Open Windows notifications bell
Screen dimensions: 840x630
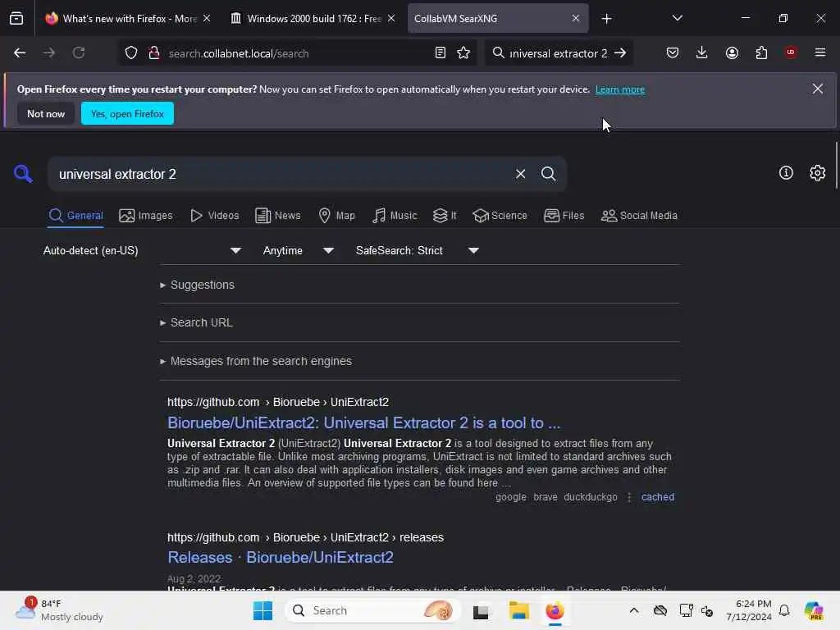point(784,610)
